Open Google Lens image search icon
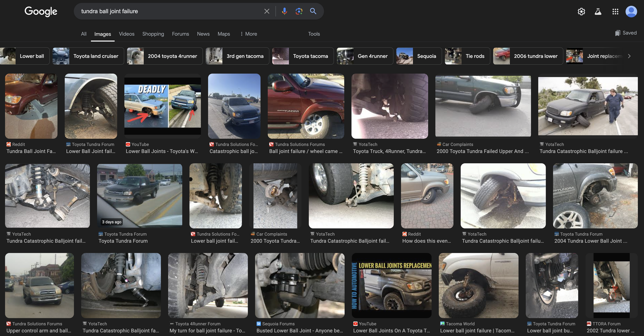 299,11
